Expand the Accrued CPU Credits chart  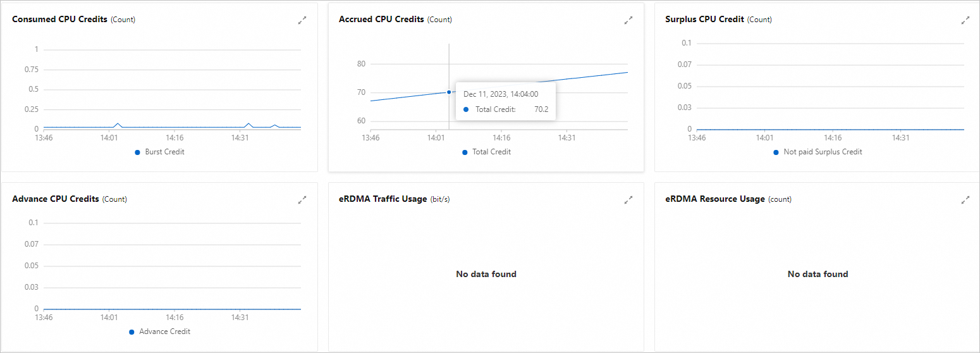point(628,20)
